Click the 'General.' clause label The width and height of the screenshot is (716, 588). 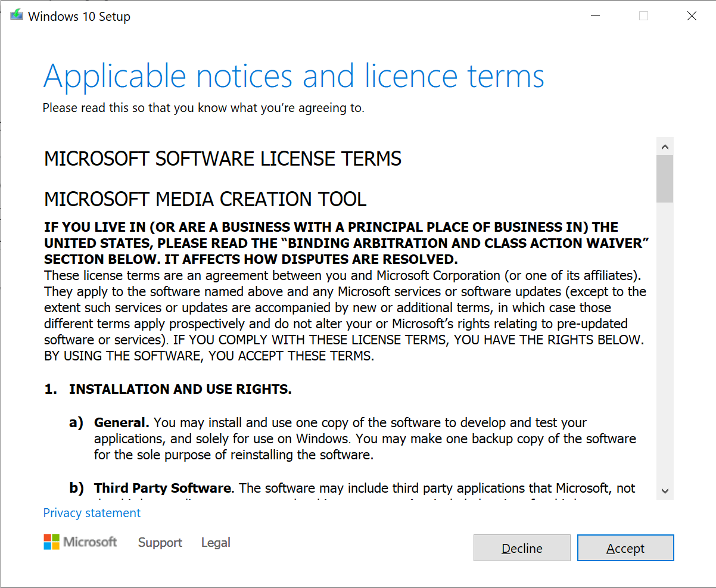click(122, 423)
